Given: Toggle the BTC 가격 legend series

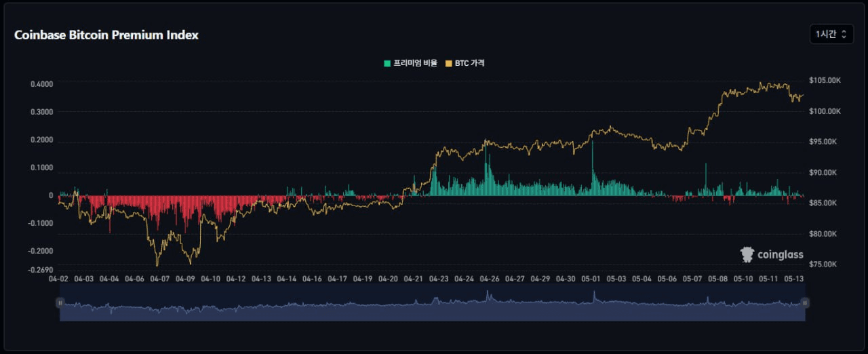Looking at the screenshot, I should [x=465, y=63].
